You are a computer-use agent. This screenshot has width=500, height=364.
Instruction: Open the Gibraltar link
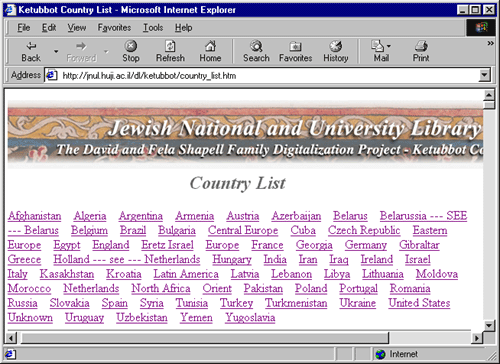point(419,245)
